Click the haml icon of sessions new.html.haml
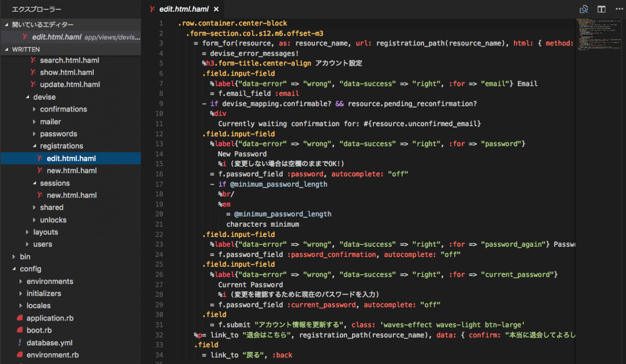626x364 pixels. click(40, 195)
